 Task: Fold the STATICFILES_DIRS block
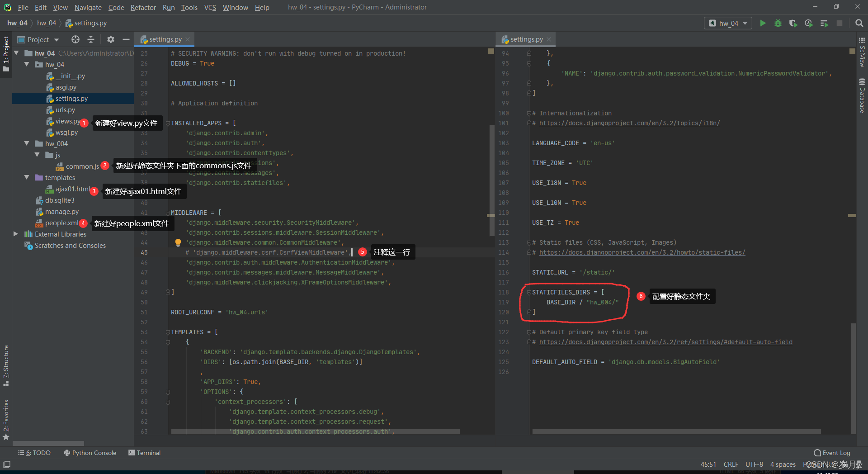pyautogui.click(x=529, y=292)
